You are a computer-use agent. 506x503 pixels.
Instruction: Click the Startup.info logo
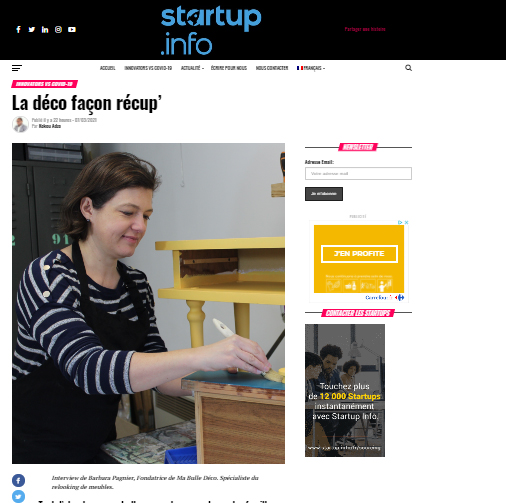tap(211, 30)
